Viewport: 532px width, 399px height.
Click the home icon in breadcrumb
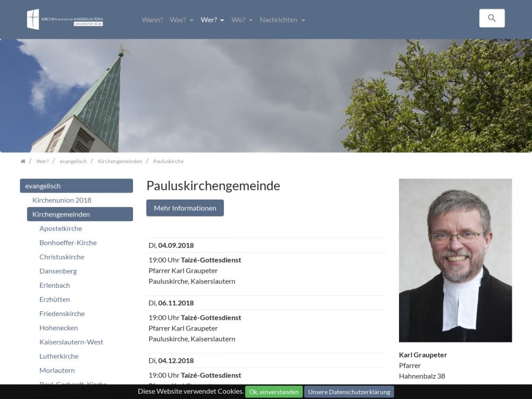(23, 161)
